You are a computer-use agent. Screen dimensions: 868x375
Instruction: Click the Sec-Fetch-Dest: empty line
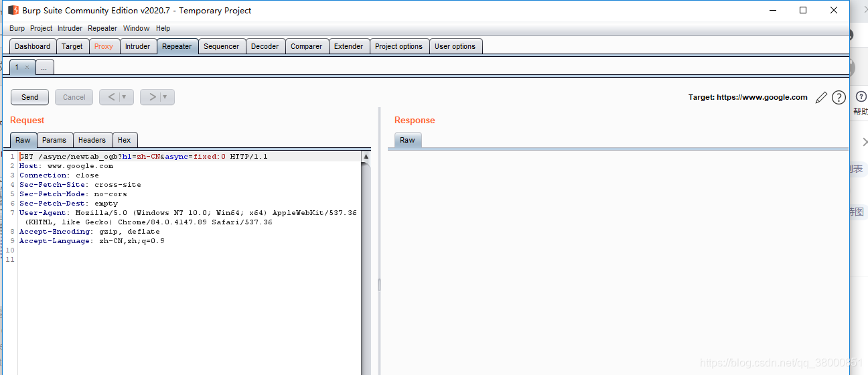click(68, 204)
